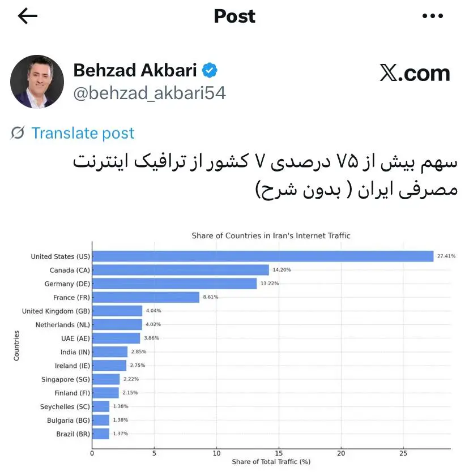This screenshot has width=469, height=476.
Task: Select the Persian post text
Action: 265,175
